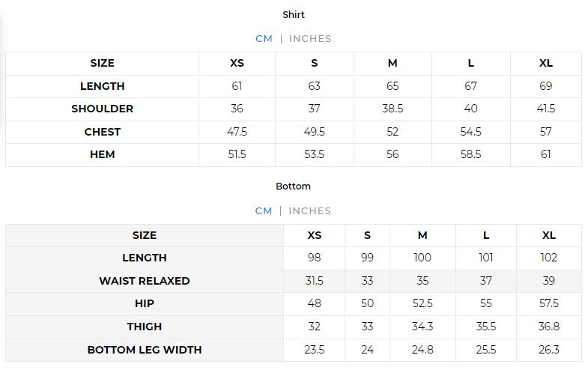This screenshot has height=370, width=588.
Task: Click XL column header in Shirt table
Action: pos(546,63)
